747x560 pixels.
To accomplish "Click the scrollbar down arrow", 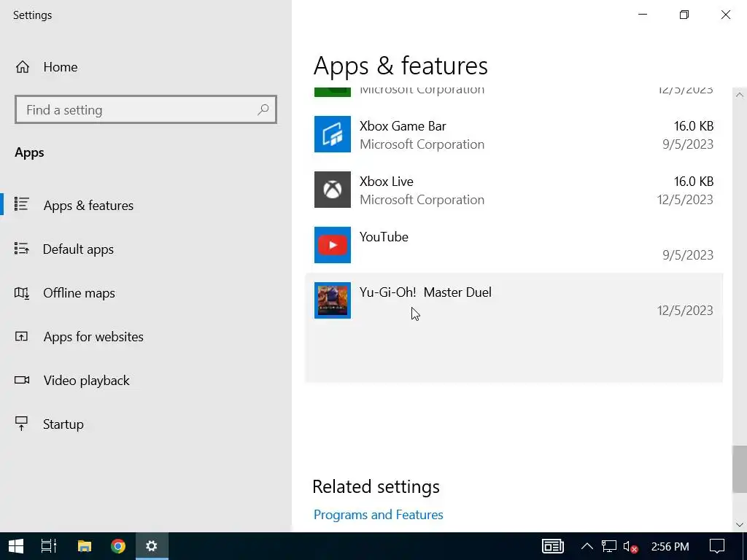I will 740,525.
